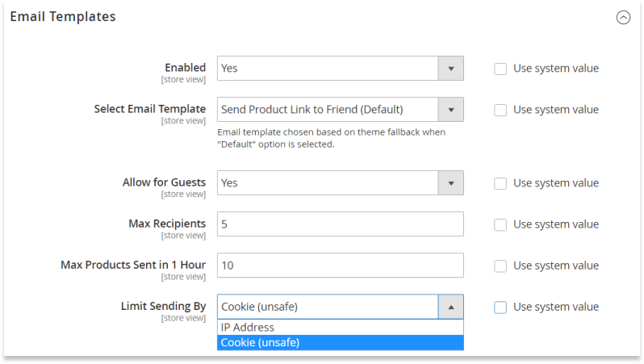Click the Email Templates section heading
The height and width of the screenshot is (364, 644).
(63, 17)
